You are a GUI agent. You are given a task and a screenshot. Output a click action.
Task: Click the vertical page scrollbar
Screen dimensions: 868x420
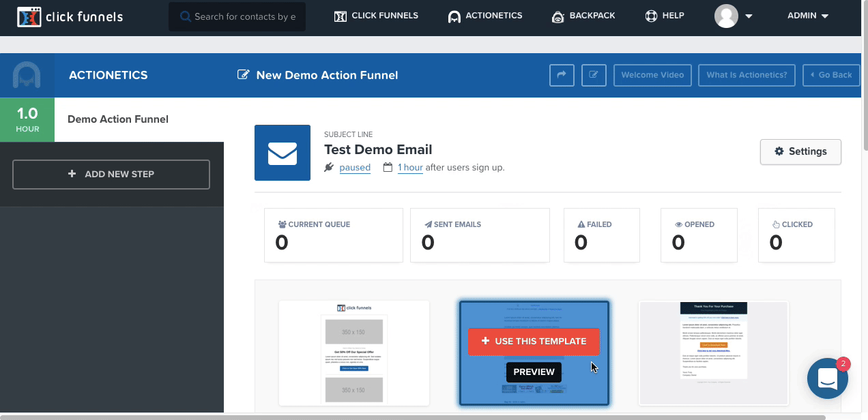pyautogui.click(x=865, y=75)
